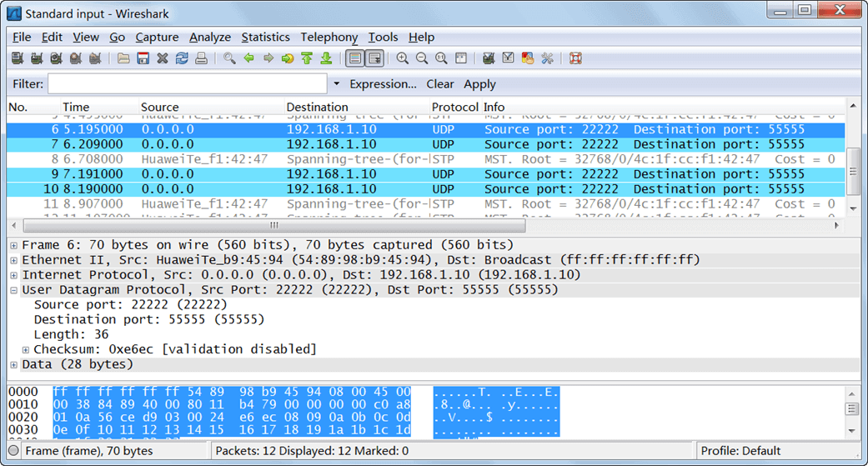Jump to first packet icon
Viewport: 868px width, 466px height.
click(307, 58)
